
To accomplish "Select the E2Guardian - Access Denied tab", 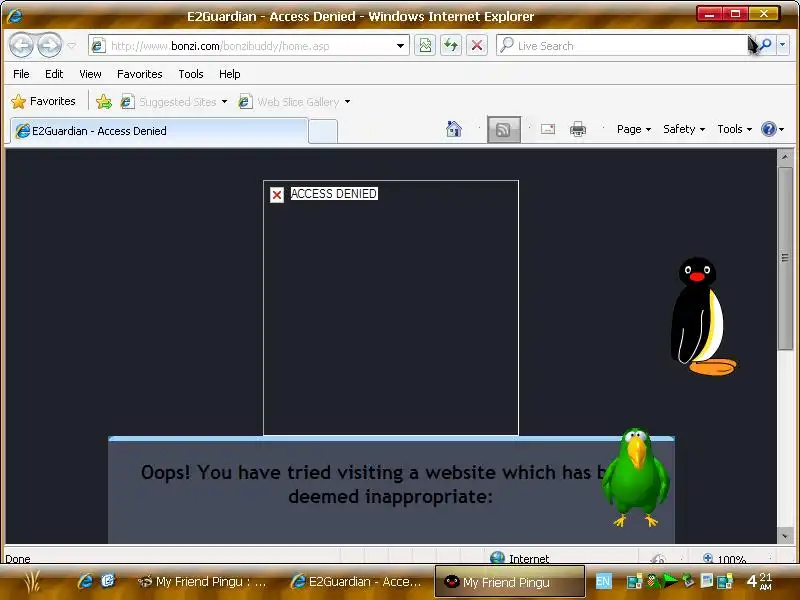I will click(x=159, y=131).
